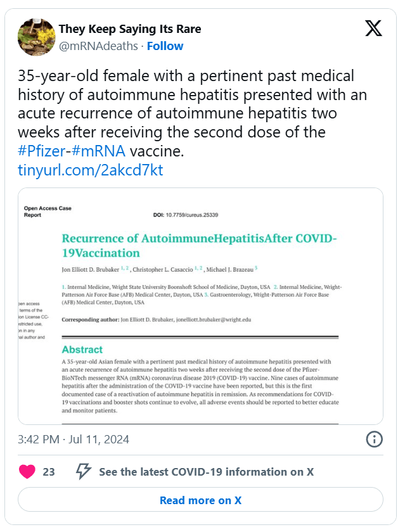Click the lightning bolt COVID-19 icon
Screen dimensions: 405x532
click(x=83, y=472)
